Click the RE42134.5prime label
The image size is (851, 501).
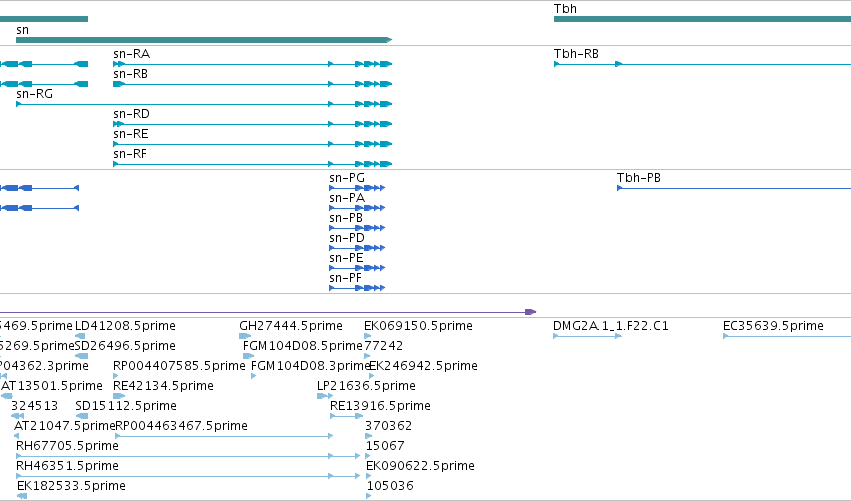point(163,386)
